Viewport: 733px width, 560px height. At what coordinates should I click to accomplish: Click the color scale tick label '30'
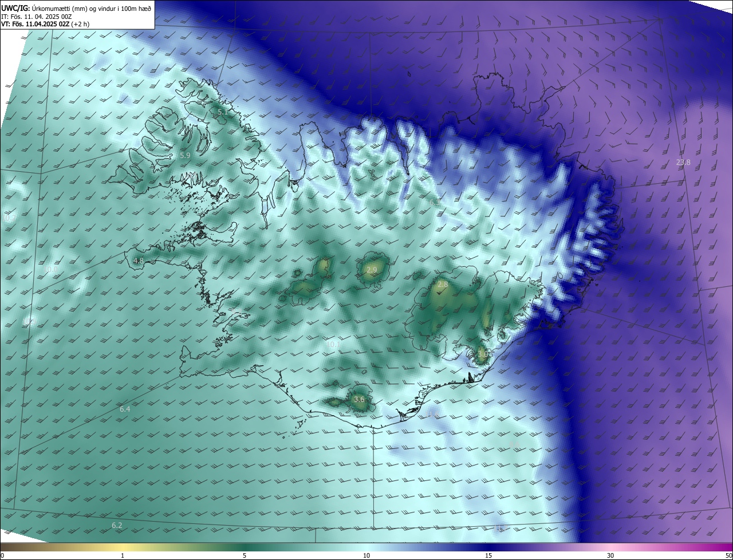610,555
